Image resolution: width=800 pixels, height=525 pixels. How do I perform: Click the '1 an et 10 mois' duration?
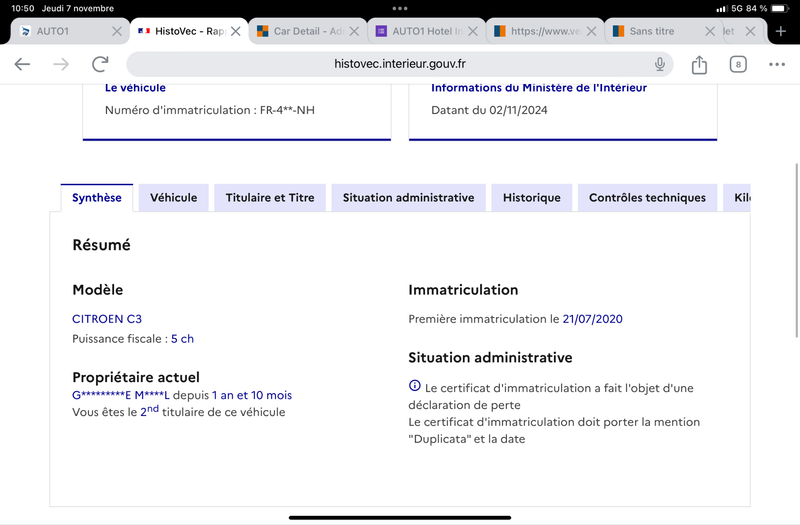252,395
